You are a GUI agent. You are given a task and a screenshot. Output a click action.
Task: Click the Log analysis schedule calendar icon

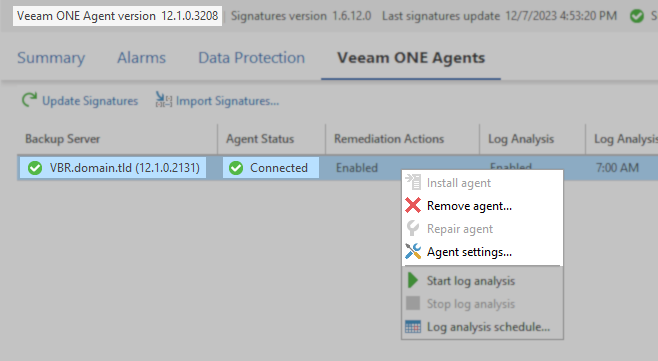pos(413,327)
